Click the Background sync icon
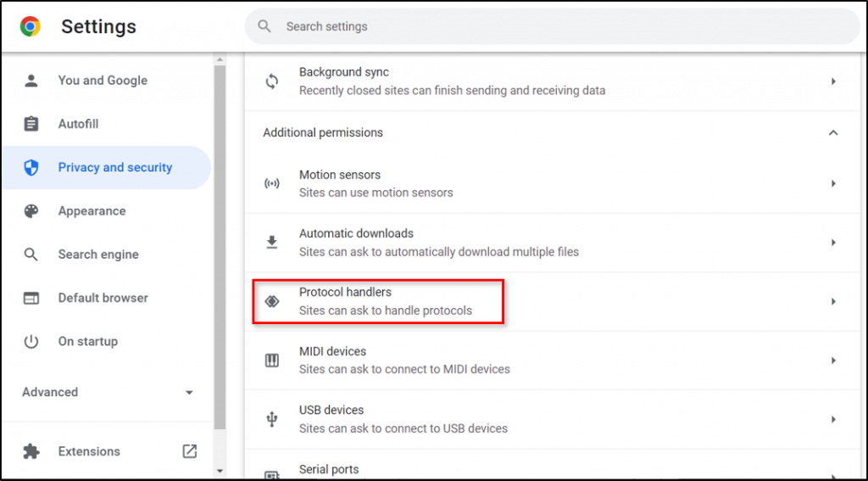This screenshot has width=868, height=481. click(x=272, y=81)
